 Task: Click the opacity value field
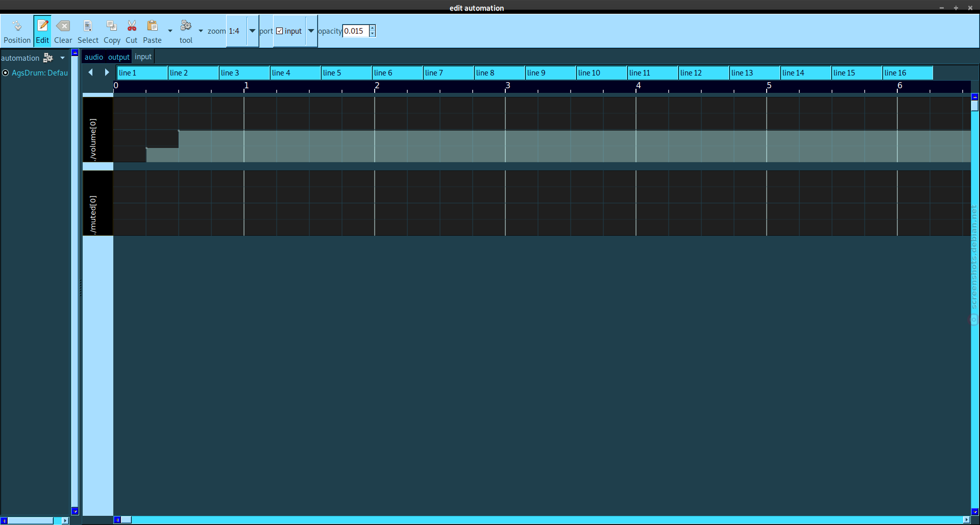click(x=356, y=31)
